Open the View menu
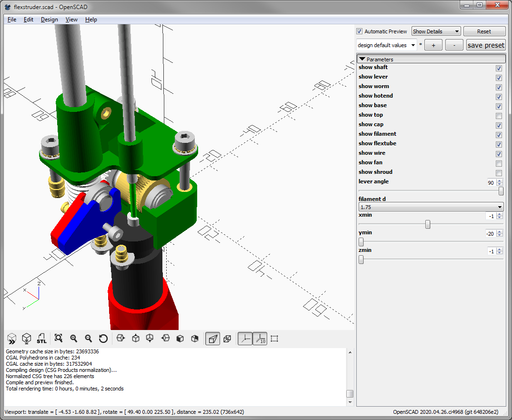Image resolution: width=512 pixels, height=420 pixels. point(71,20)
